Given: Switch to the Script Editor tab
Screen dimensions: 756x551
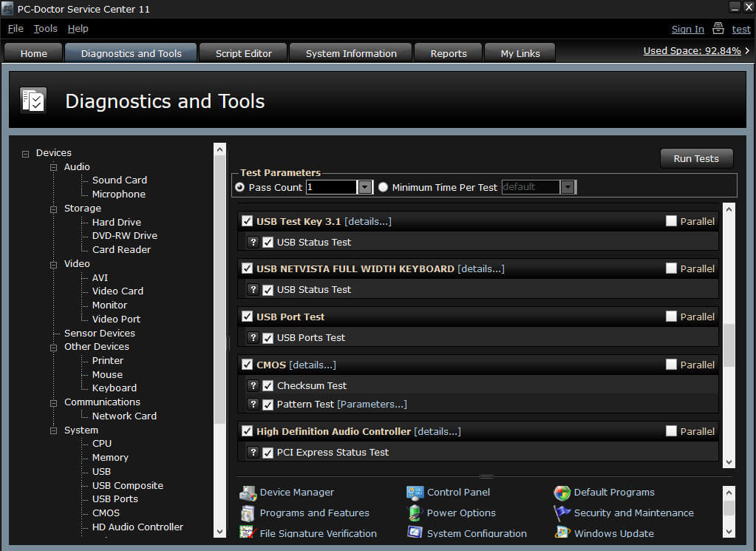Looking at the screenshot, I should (243, 53).
